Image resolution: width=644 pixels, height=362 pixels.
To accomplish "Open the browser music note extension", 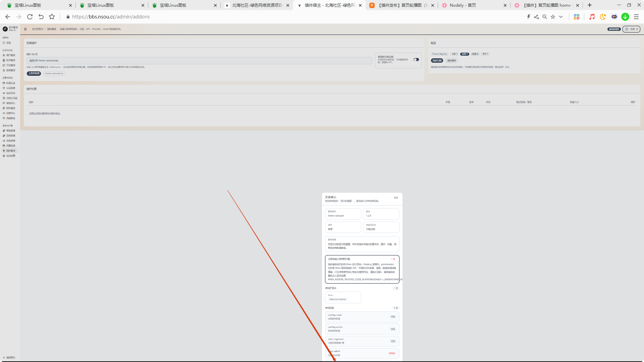I will (592, 17).
